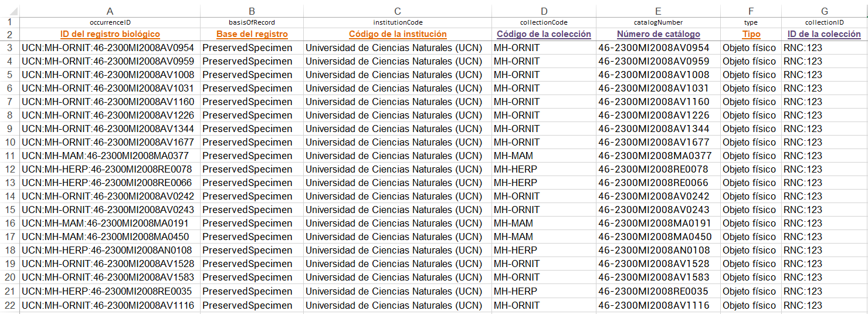This screenshot has width=868, height=314.
Task: Open the 'ID del registro biológico' link
Action: click(110, 34)
